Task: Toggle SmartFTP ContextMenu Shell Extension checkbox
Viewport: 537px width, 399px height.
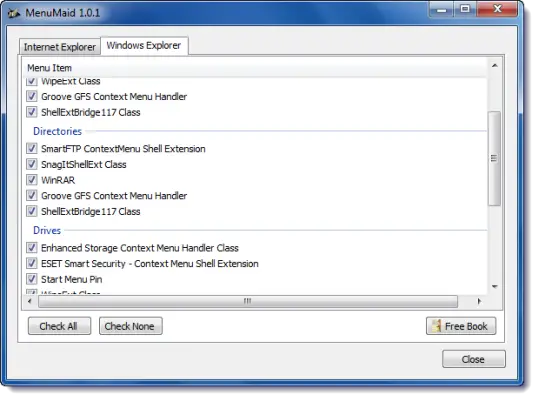Action: point(32,149)
